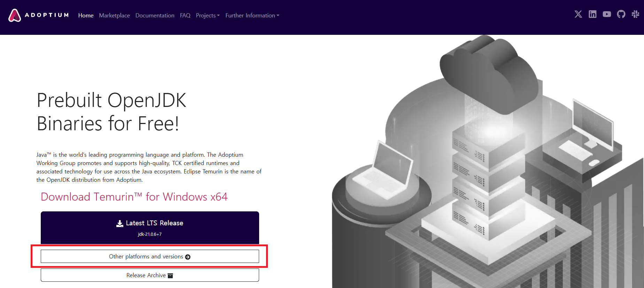
Task: Open the Documentation page
Action: (155, 15)
